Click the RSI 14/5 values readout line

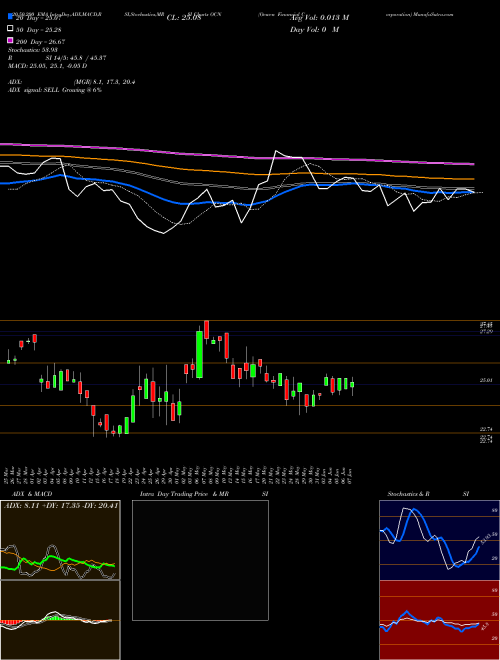[57, 58]
